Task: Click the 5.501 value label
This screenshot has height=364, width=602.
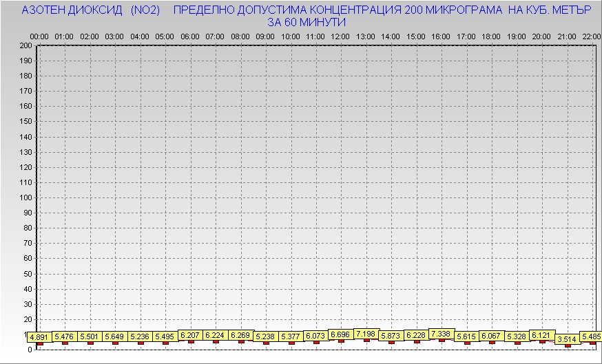Action: (89, 336)
